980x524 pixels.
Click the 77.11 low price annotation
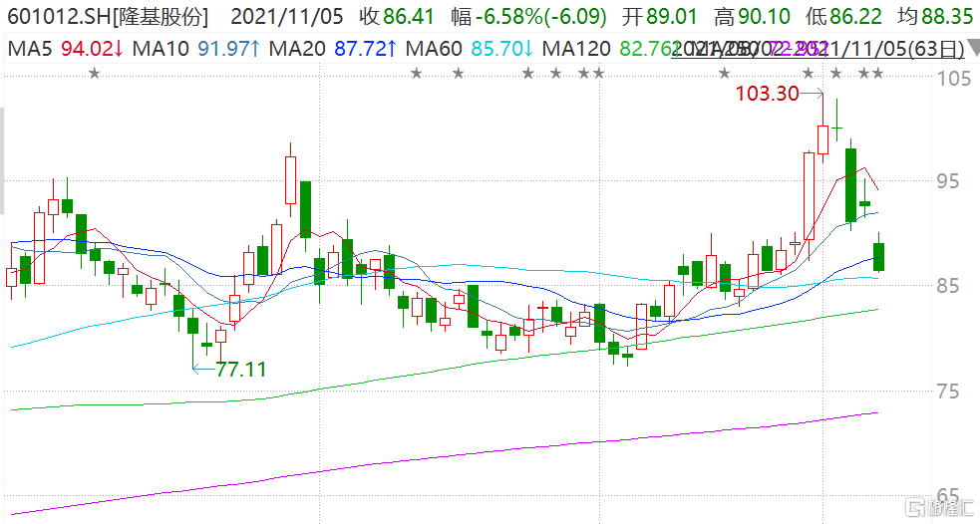point(241,370)
